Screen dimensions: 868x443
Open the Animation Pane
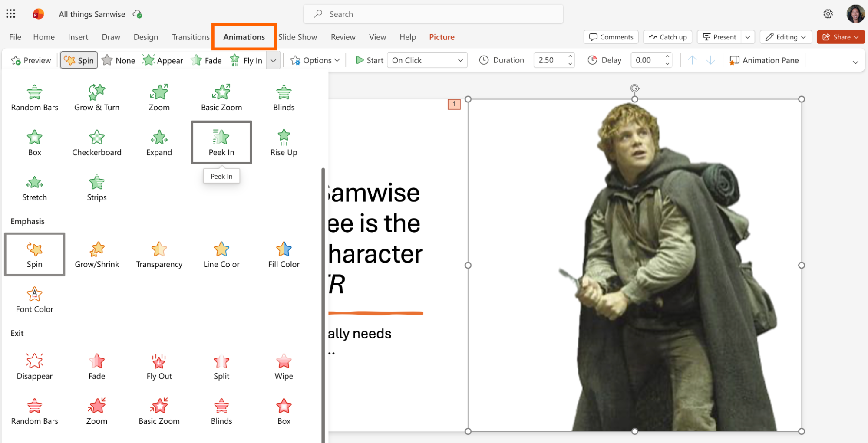point(764,60)
